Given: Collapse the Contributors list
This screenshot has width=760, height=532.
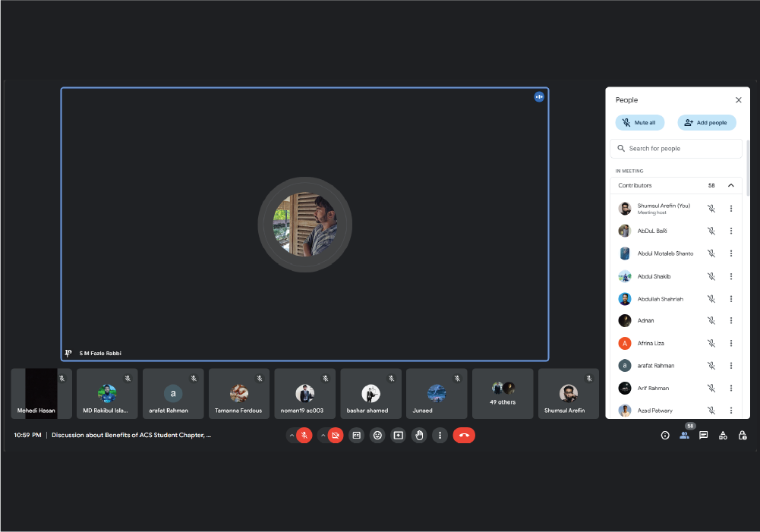Looking at the screenshot, I should tap(731, 185).
